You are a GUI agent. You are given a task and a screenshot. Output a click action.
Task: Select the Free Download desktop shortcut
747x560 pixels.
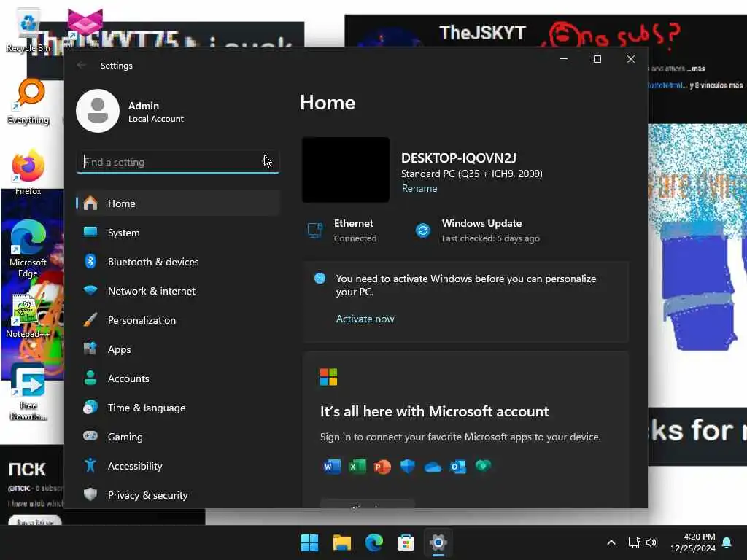click(28, 392)
